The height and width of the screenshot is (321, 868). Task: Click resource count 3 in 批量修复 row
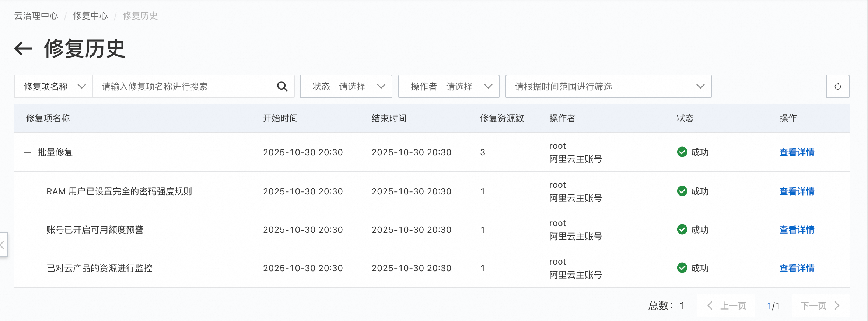point(483,152)
